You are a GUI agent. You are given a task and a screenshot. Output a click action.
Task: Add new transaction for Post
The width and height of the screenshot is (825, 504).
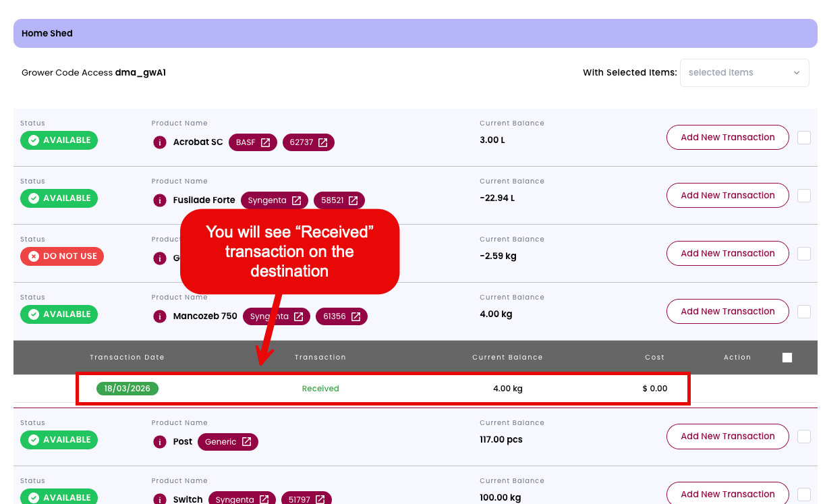click(727, 437)
